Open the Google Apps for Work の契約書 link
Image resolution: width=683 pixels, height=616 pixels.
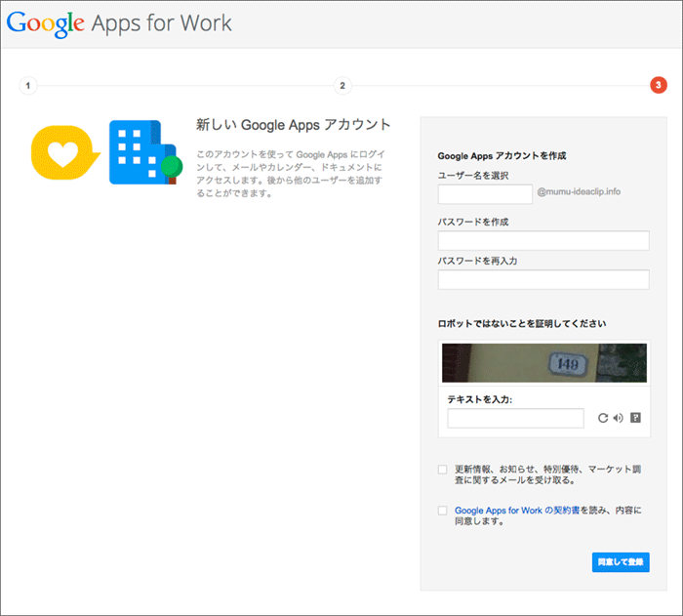[x=517, y=510]
